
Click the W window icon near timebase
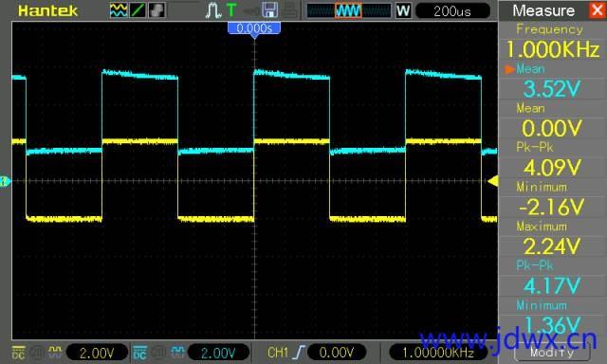tap(403, 10)
